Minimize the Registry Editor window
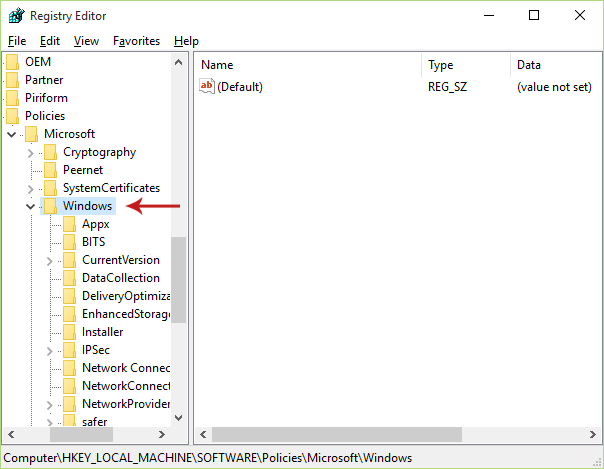This screenshot has height=469, width=604. click(489, 15)
